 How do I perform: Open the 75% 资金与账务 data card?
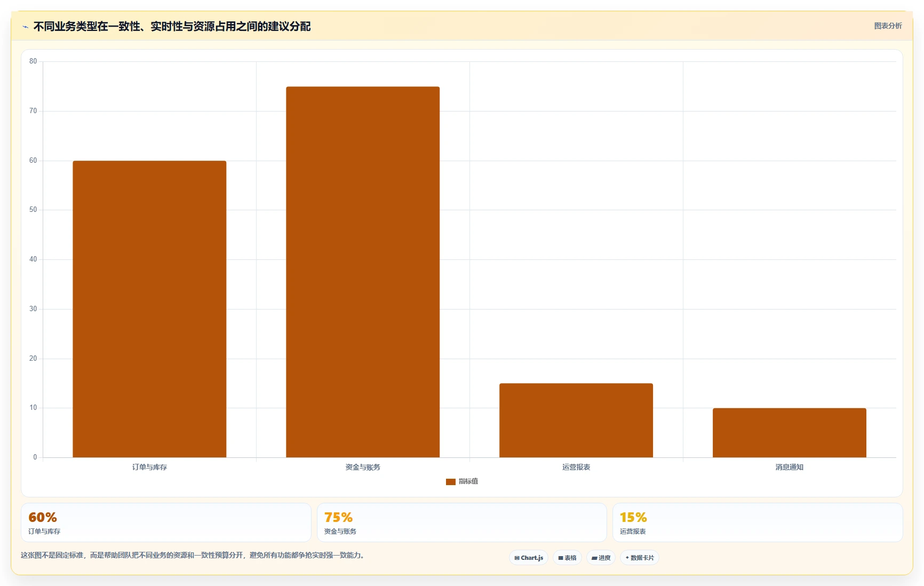click(x=462, y=522)
